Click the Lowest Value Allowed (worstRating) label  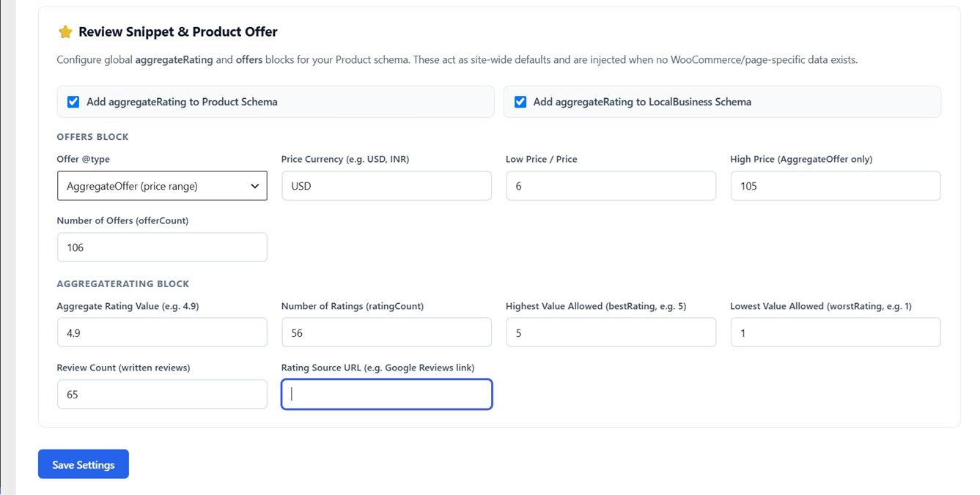[x=821, y=306]
